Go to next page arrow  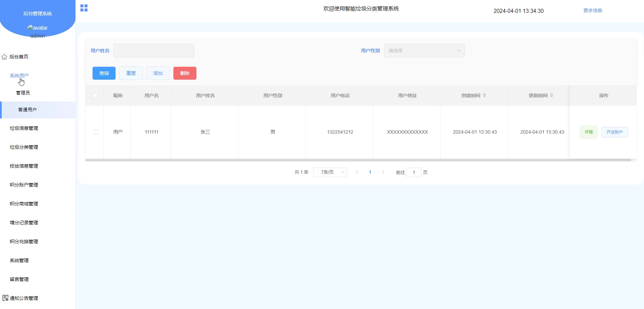coord(383,172)
